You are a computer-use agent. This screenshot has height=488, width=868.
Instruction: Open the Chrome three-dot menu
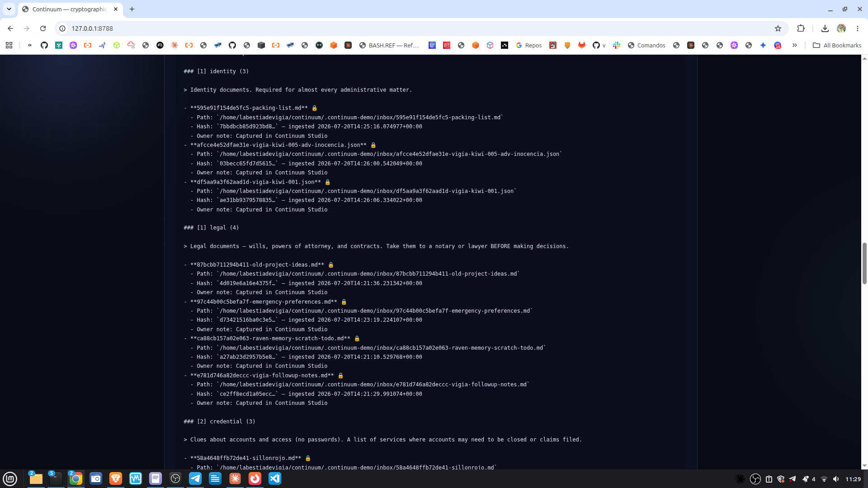coord(858,28)
